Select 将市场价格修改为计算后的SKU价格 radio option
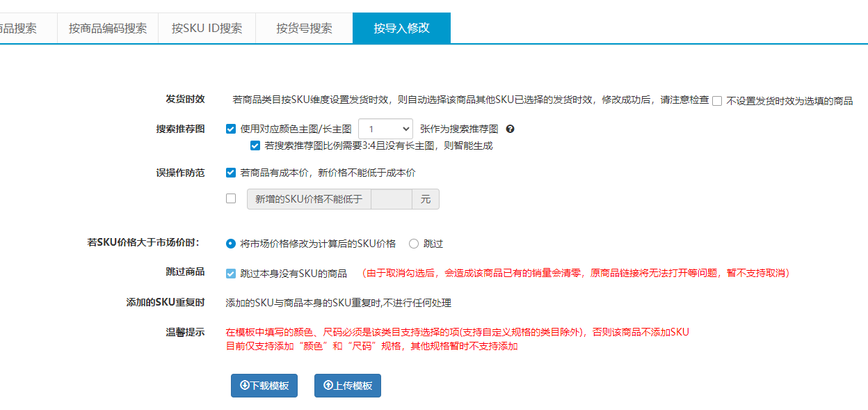 (x=231, y=244)
